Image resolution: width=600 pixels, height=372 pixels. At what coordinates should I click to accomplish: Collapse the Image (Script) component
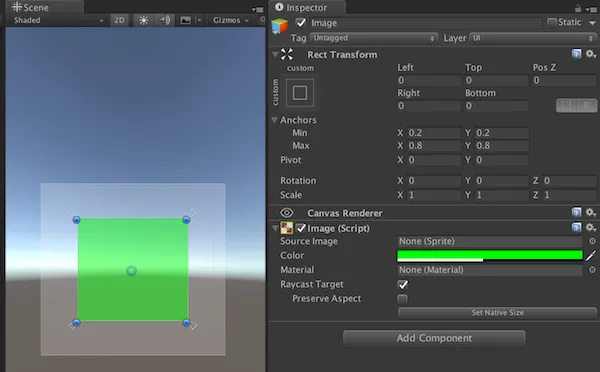[275, 228]
